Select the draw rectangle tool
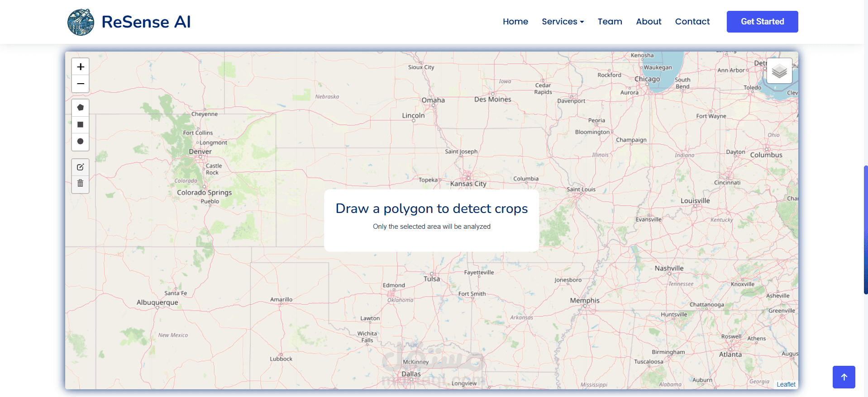Image resolution: width=868 pixels, height=397 pixels. point(81,125)
